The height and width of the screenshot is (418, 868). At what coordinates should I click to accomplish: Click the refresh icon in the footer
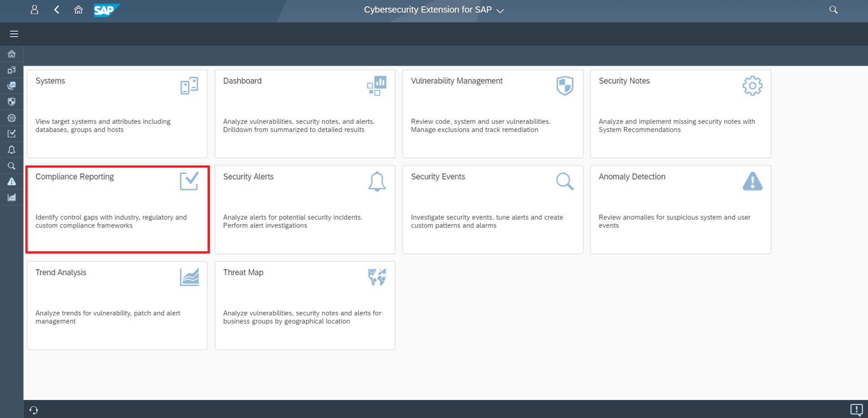point(33,410)
